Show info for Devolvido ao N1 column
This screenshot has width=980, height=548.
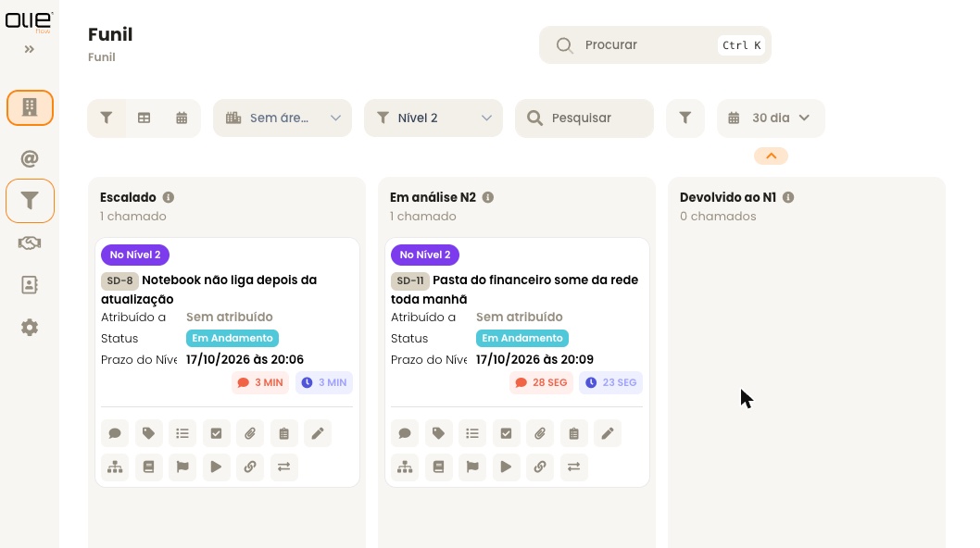[788, 197]
